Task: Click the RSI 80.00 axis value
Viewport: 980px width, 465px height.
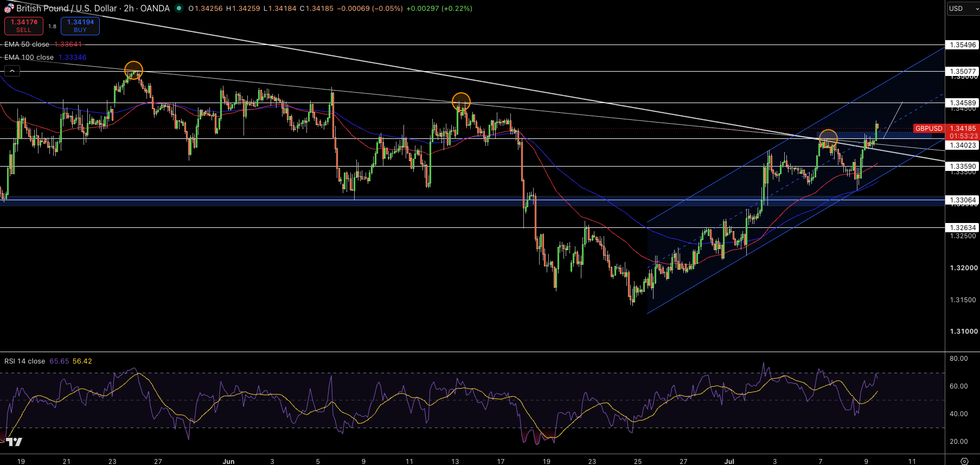Action: point(959,359)
